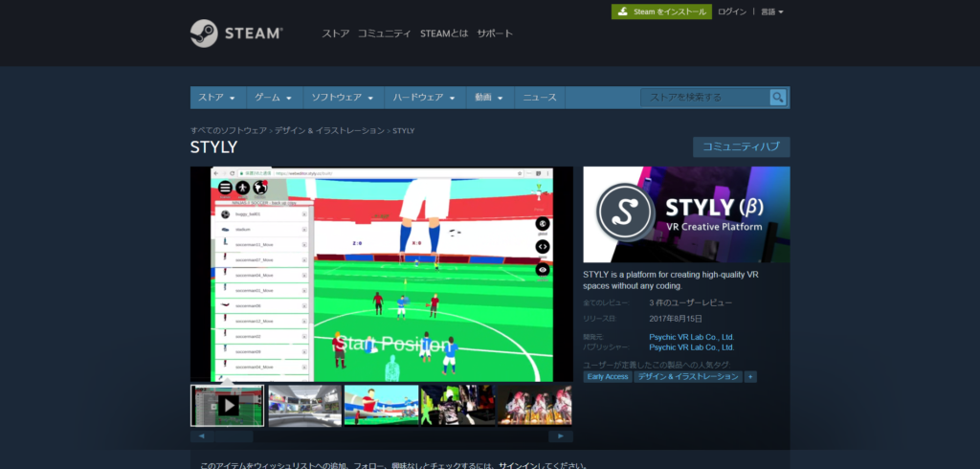Image resolution: width=980 pixels, height=469 pixels.
Task: Open the ゲーム dropdown menu
Action: tap(274, 98)
